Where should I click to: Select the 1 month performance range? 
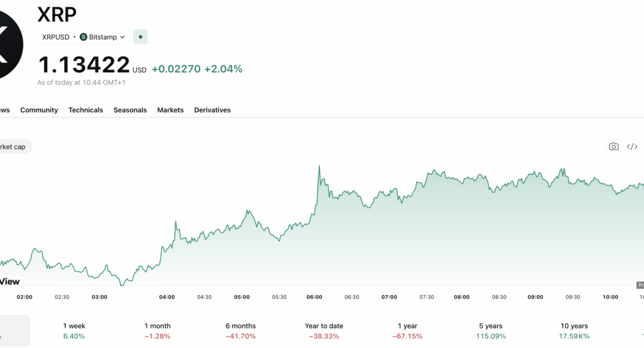tap(158, 331)
